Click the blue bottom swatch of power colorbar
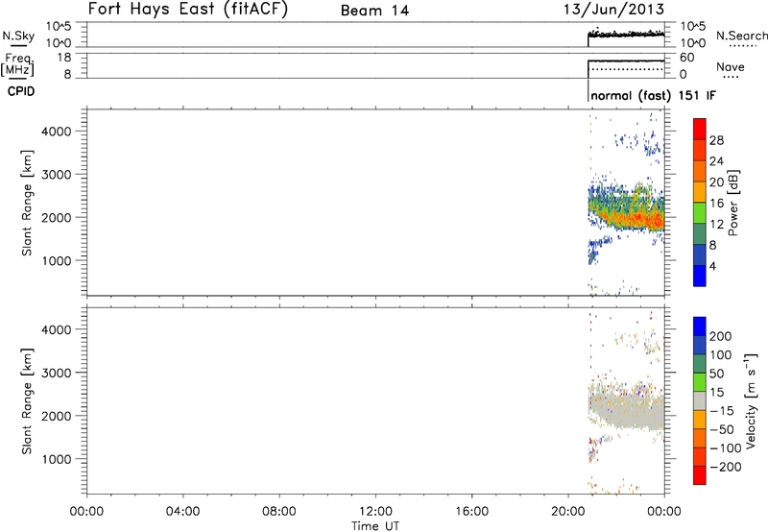Image resolution: width=768 pixels, height=532 pixels. pyautogui.click(x=700, y=276)
